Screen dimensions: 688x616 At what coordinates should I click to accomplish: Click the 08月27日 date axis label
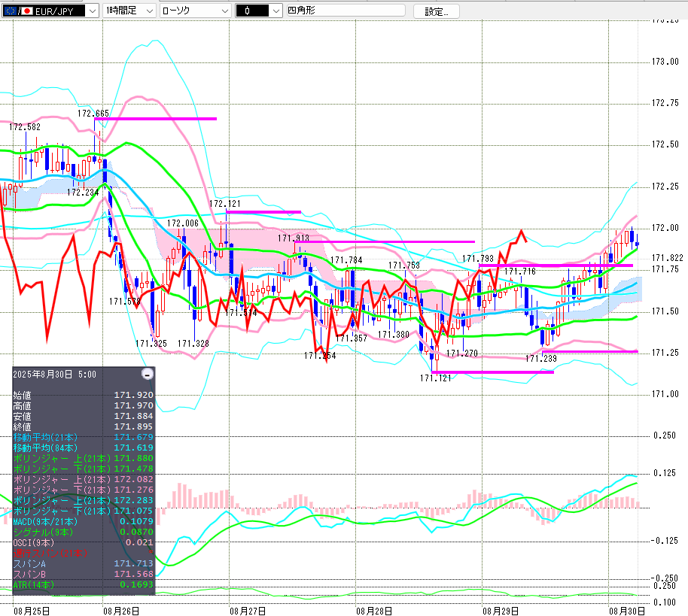[248, 611]
